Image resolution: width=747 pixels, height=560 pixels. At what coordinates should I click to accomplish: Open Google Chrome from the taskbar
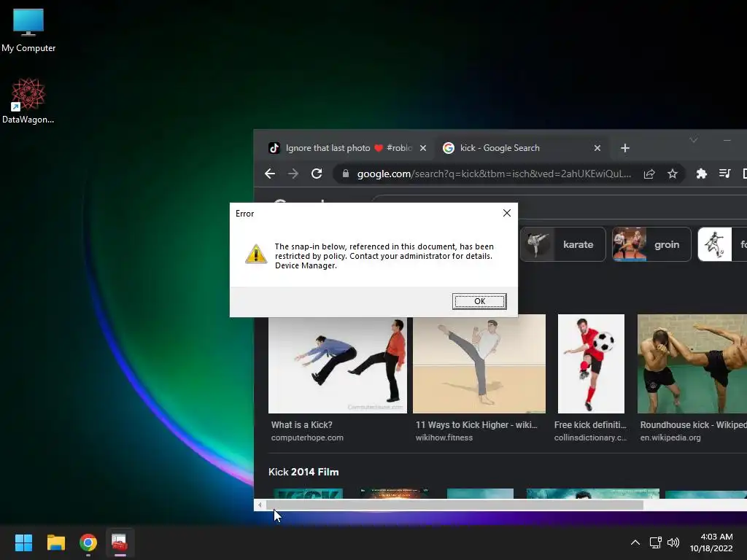(x=88, y=542)
